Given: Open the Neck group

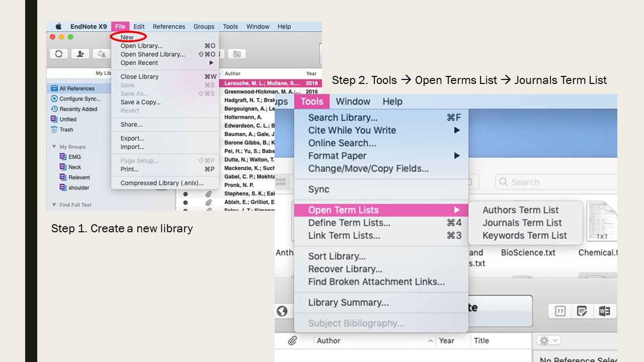Looking at the screenshot, I should click(74, 167).
